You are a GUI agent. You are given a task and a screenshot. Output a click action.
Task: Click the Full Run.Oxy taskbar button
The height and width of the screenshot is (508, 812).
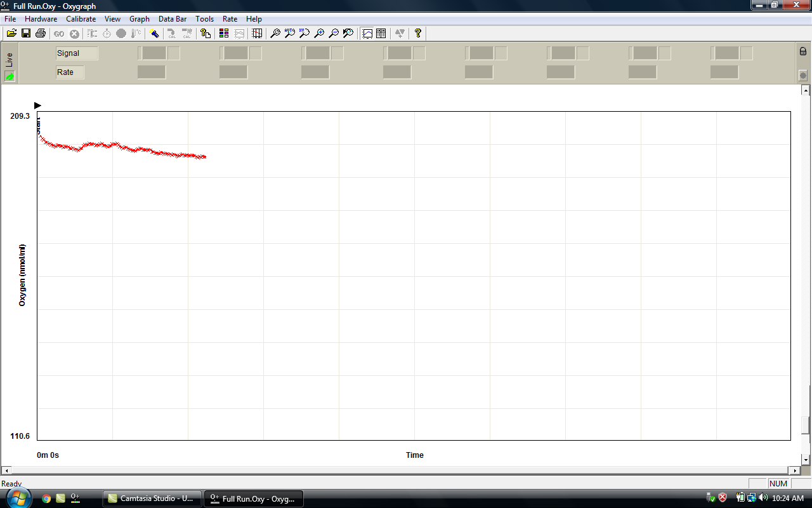point(254,498)
